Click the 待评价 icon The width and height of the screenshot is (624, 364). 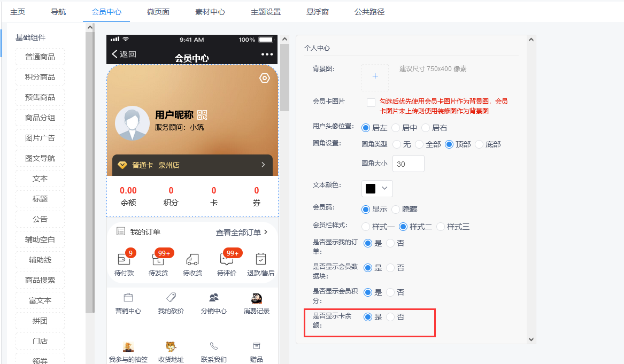[x=226, y=259]
